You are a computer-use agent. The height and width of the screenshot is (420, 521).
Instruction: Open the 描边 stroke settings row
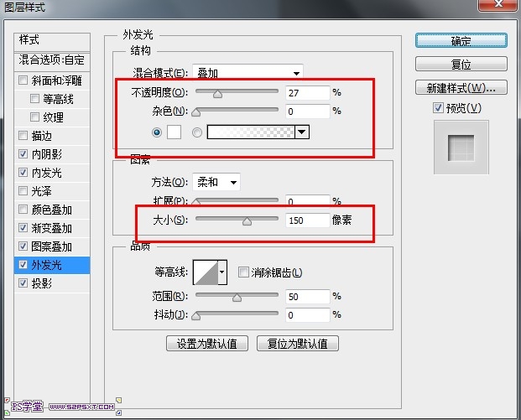point(52,136)
